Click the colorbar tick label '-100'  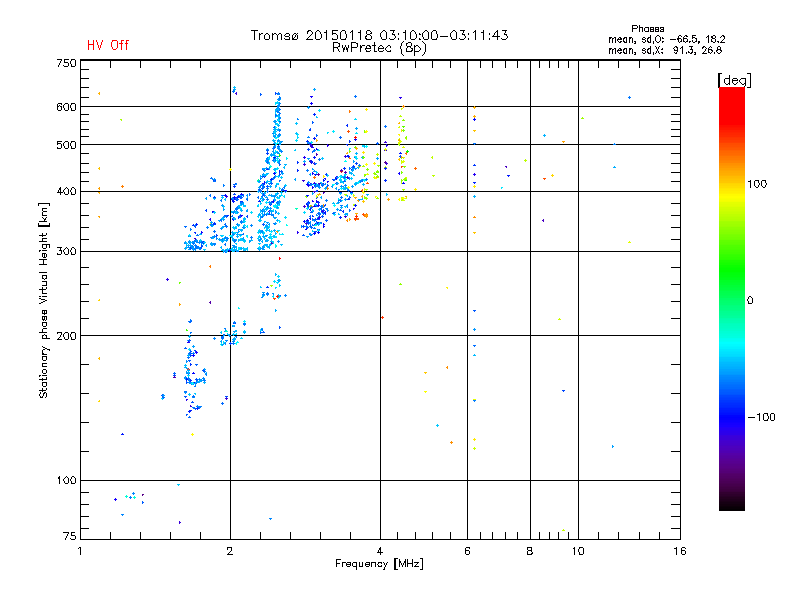[x=761, y=417]
